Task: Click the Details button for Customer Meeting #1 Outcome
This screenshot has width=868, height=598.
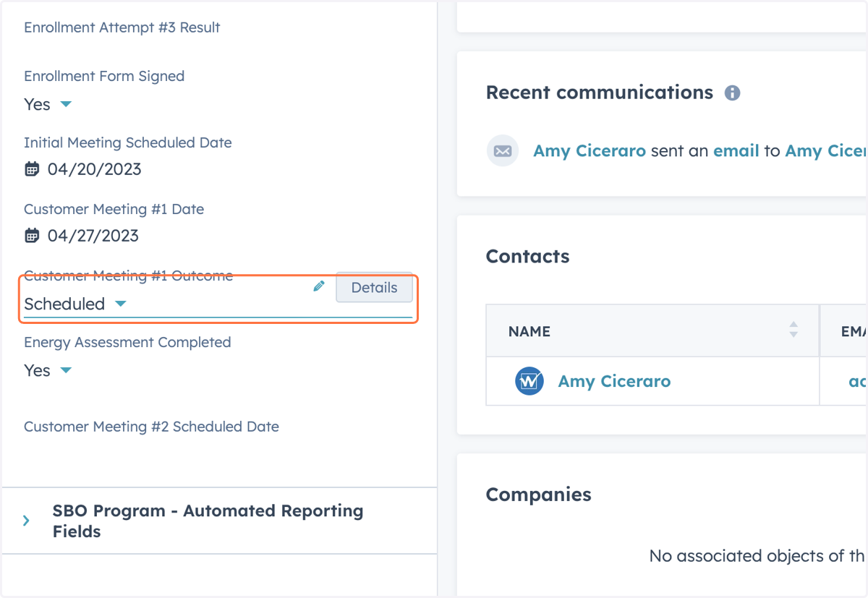Action: click(374, 287)
